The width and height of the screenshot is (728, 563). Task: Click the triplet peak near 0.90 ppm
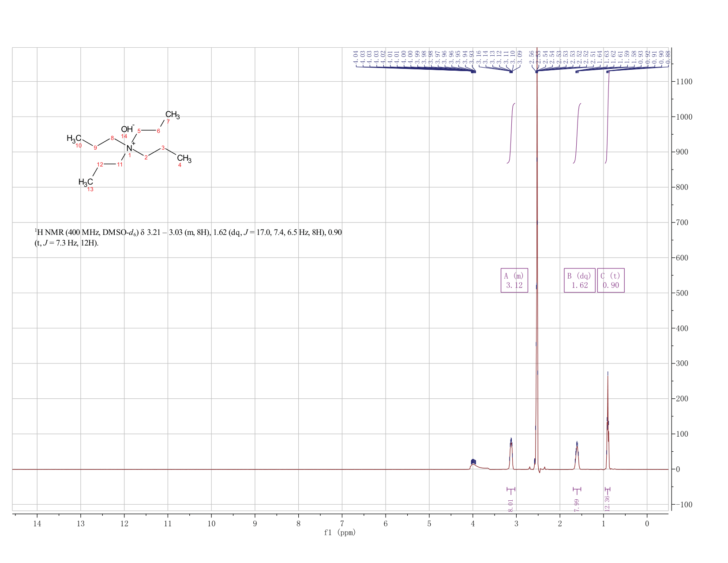[x=608, y=424]
